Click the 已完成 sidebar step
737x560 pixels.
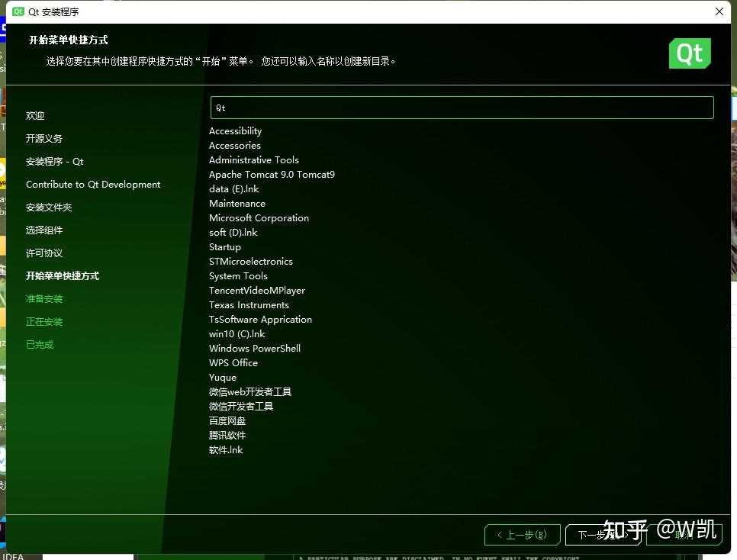click(40, 345)
